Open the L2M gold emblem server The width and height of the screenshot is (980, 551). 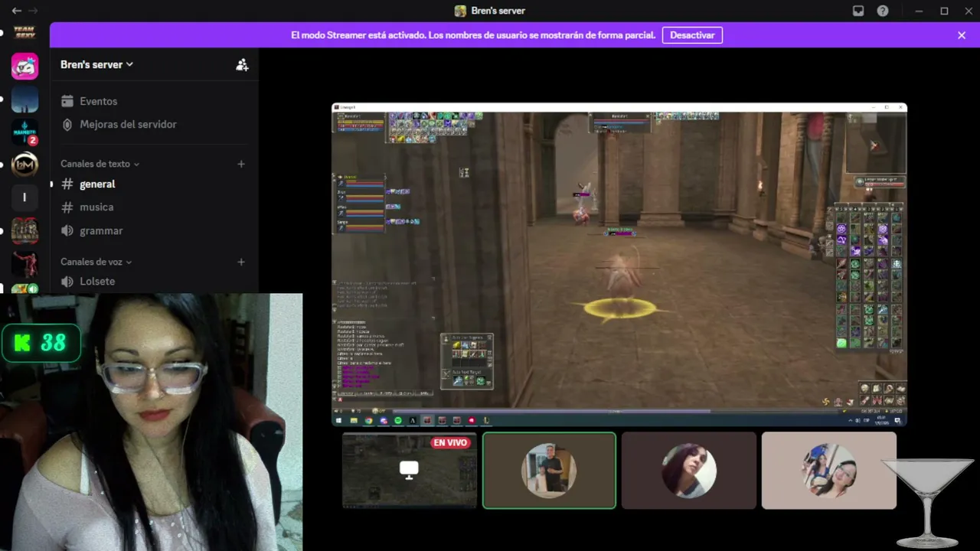tap(24, 165)
